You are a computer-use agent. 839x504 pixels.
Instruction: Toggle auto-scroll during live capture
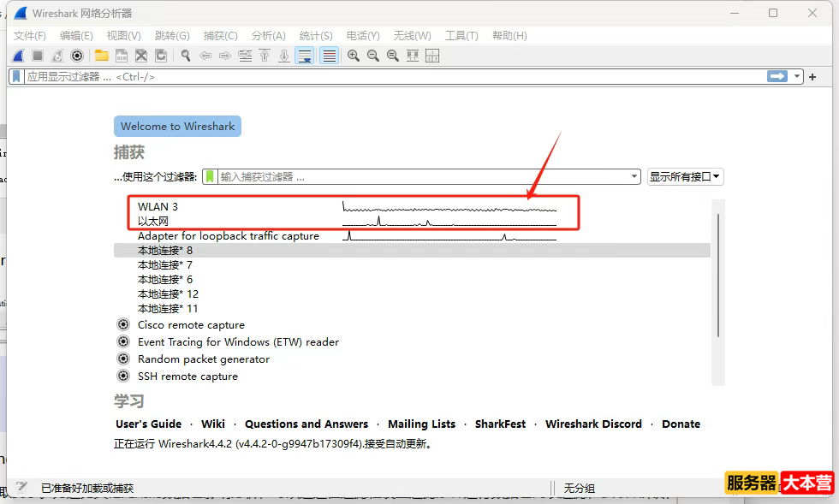(x=304, y=56)
